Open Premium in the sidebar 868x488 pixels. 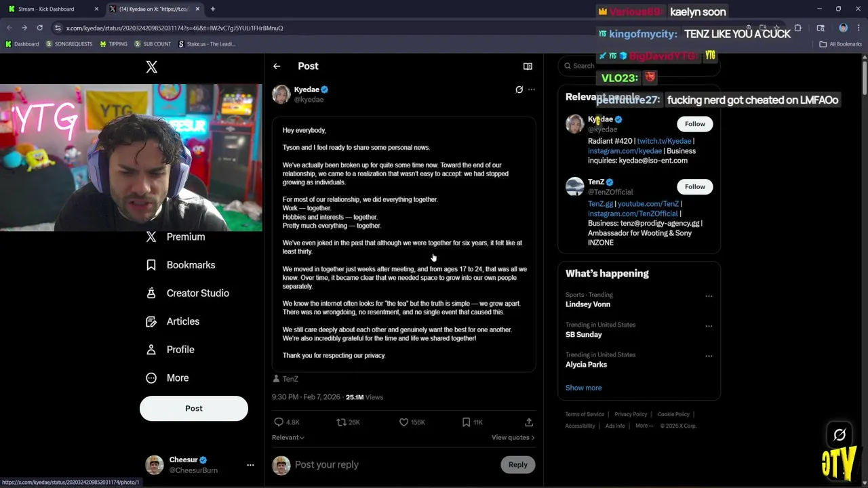coord(176,237)
